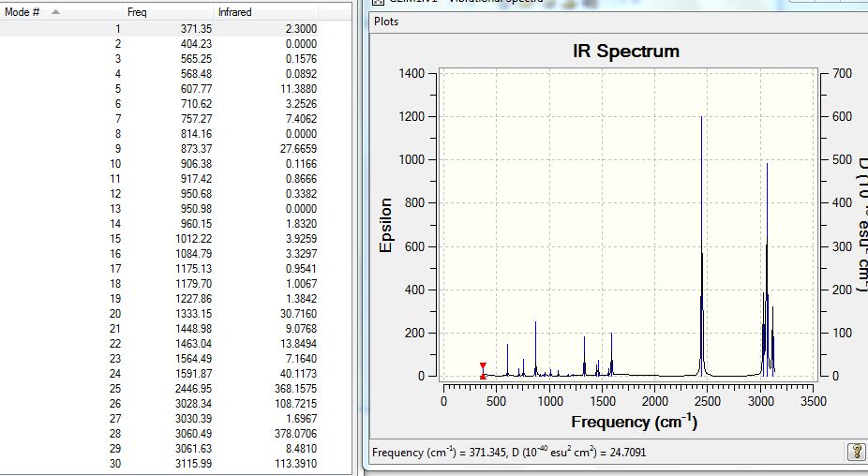Select mode 5 frequency 607.77
The width and height of the screenshot is (868, 476).
(196, 89)
